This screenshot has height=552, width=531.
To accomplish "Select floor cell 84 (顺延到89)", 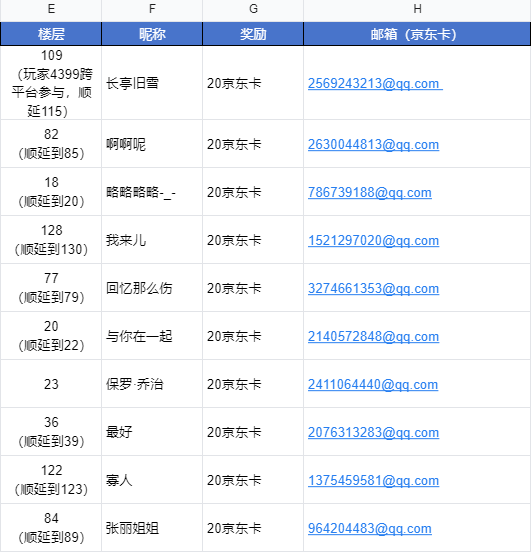I will coord(51,528).
